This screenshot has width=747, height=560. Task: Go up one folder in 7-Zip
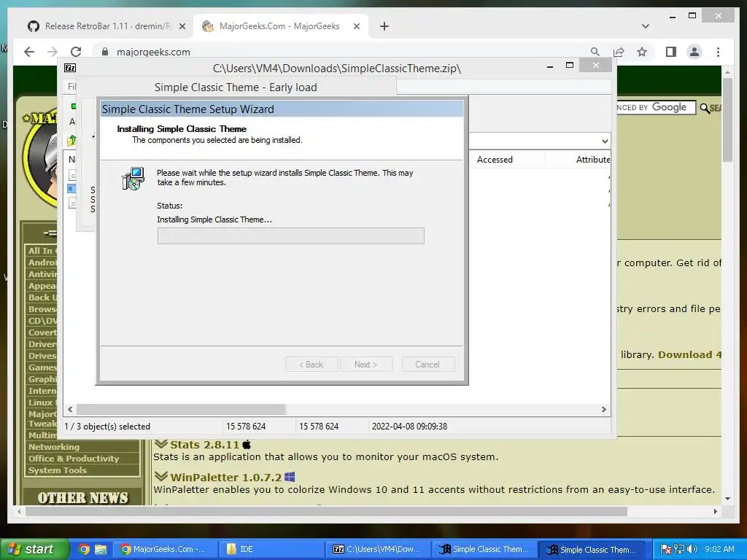tap(71, 141)
